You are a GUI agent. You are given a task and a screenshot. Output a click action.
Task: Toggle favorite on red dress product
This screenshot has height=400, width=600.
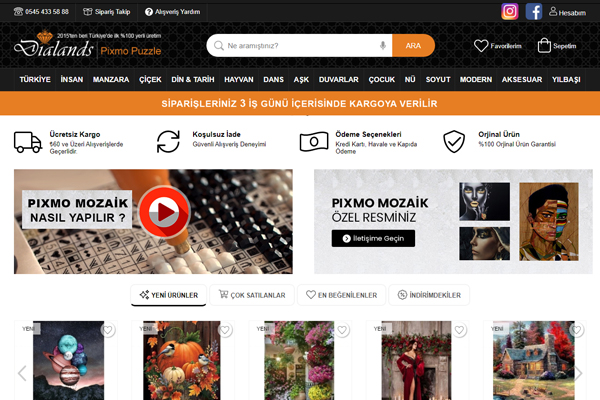[459, 331]
